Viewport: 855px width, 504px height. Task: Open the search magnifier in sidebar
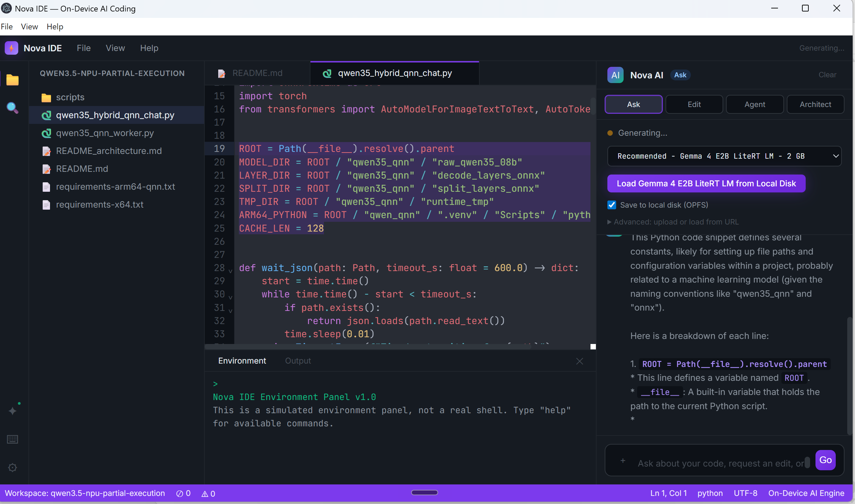(12, 108)
